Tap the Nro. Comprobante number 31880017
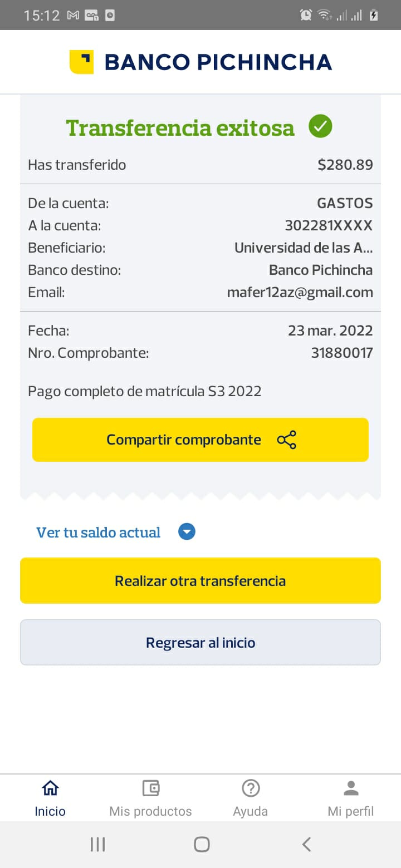This screenshot has width=401, height=868. click(x=341, y=353)
